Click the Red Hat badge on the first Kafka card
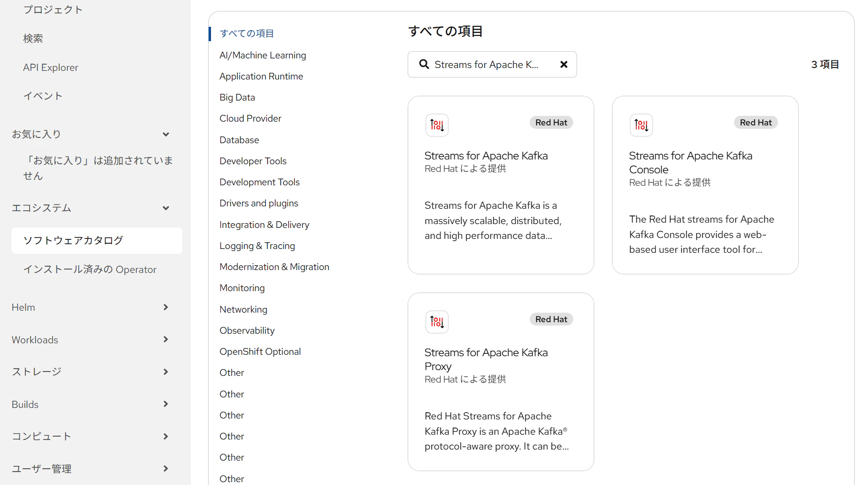The height and width of the screenshot is (485, 868). tap(551, 123)
